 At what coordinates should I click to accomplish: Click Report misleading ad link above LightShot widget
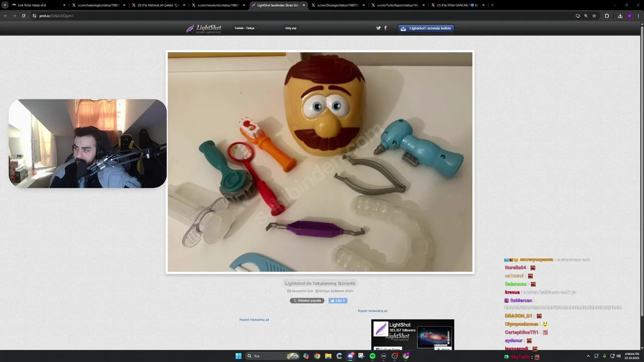(372, 311)
